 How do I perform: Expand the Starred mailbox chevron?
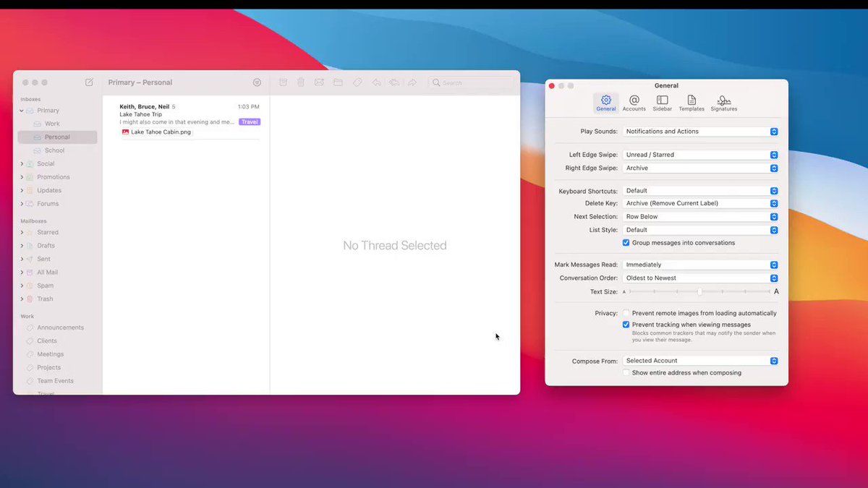(x=22, y=233)
